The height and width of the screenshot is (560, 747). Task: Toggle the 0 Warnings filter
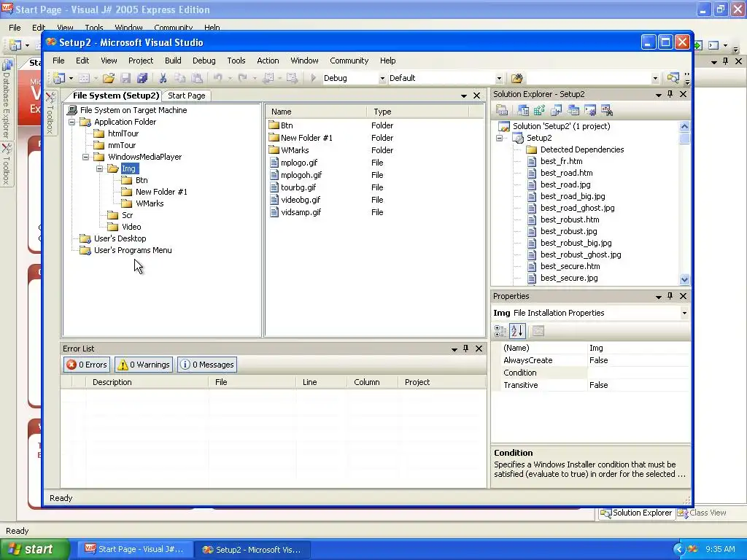point(144,365)
